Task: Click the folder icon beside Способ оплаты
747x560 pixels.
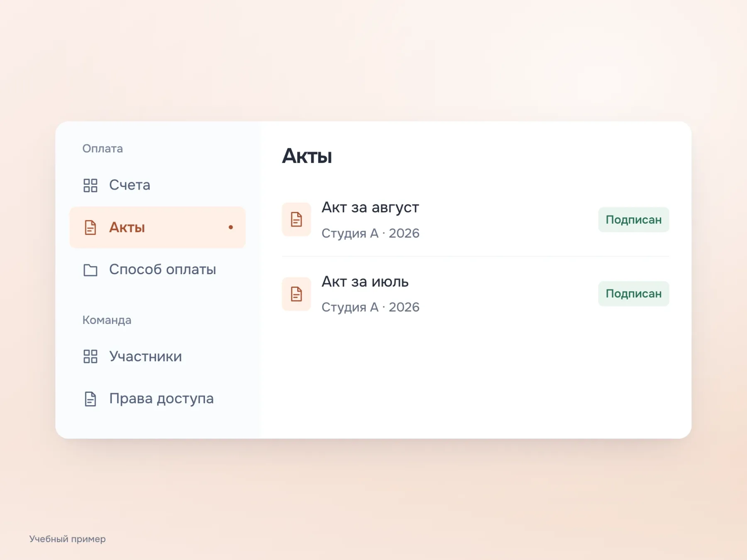Action: (90, 270)
